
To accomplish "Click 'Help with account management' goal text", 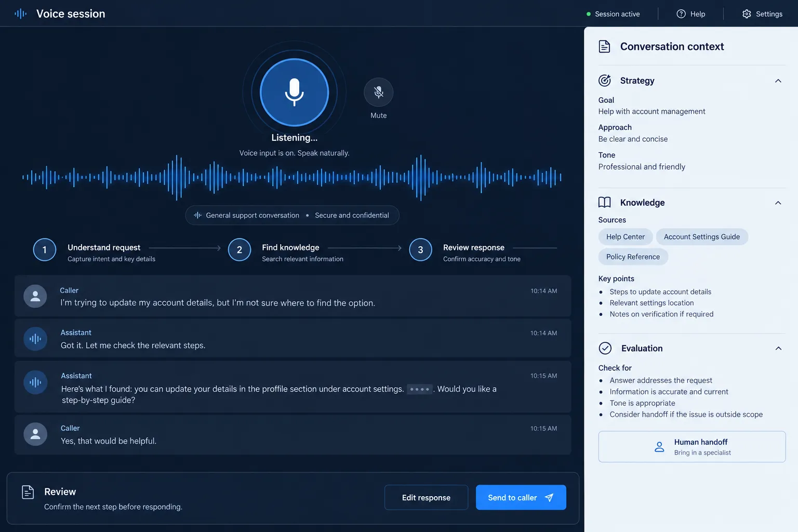I will [x=651, y=111].
